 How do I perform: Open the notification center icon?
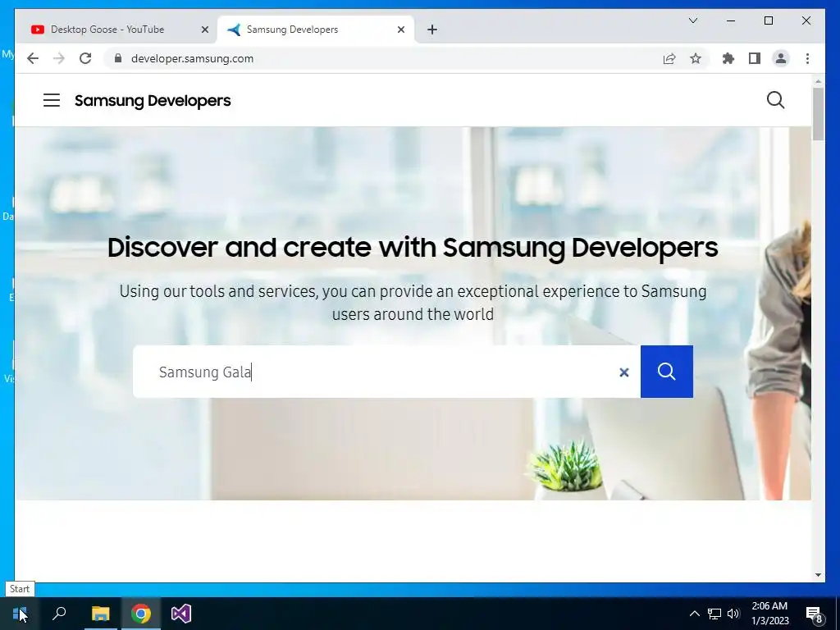(815, 614)
